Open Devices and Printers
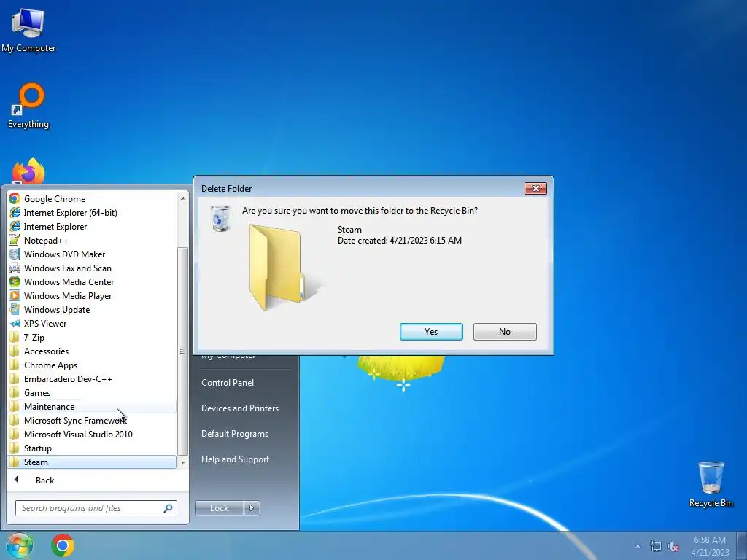Image resolution: width=747 pixels, height=560 pixels. click(x=239, y=408)
